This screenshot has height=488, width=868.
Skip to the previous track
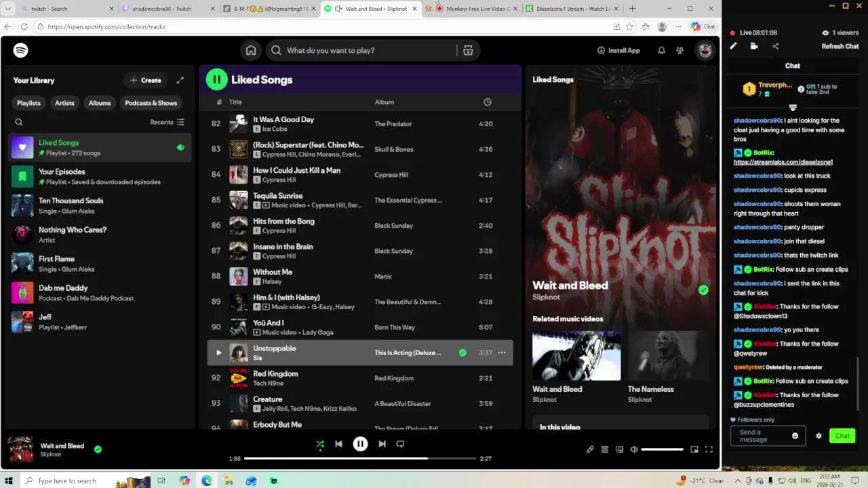(x=338, y=444)
